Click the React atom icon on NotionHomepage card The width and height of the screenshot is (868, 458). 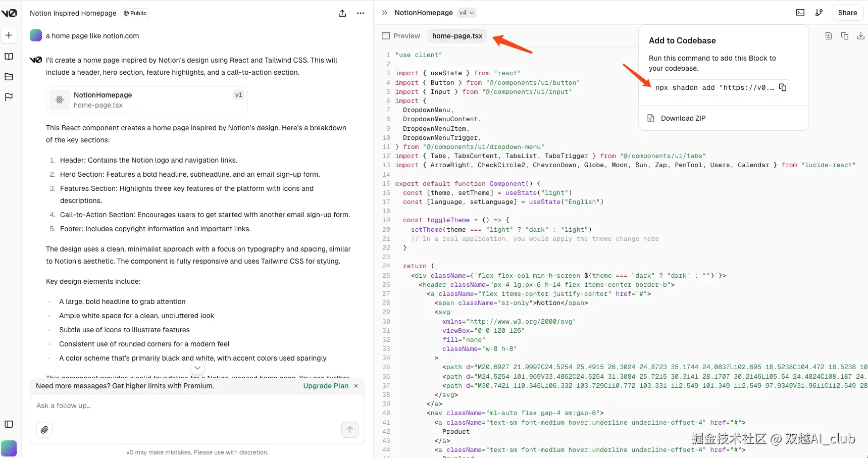[60, 100]
